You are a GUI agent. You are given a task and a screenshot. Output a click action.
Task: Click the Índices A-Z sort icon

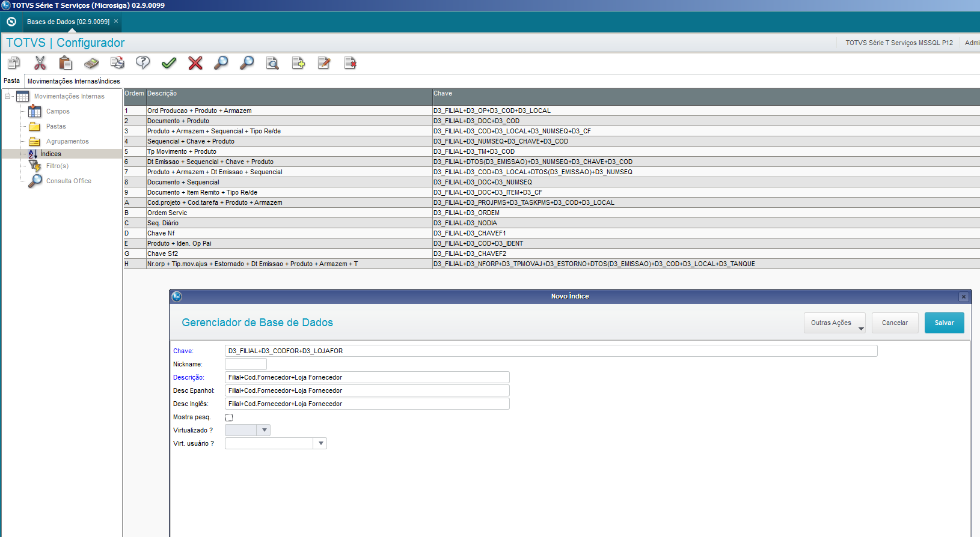pos(33,154)
